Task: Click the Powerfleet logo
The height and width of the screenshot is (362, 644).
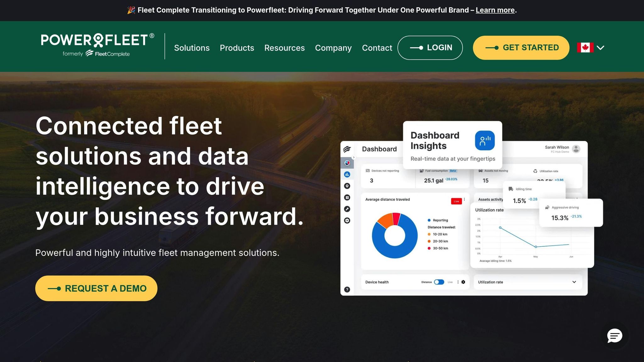Action: 97,45
